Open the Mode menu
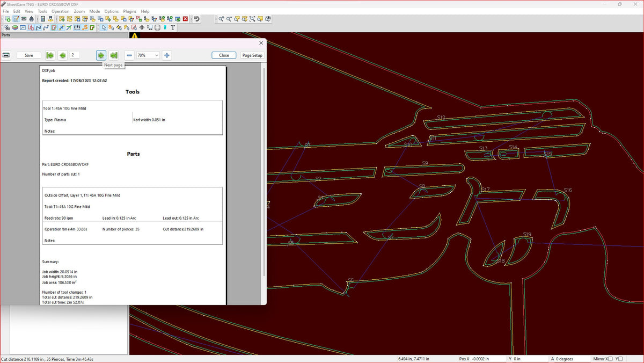This screenshot has width=644, height=363. [x=94, y=11]
